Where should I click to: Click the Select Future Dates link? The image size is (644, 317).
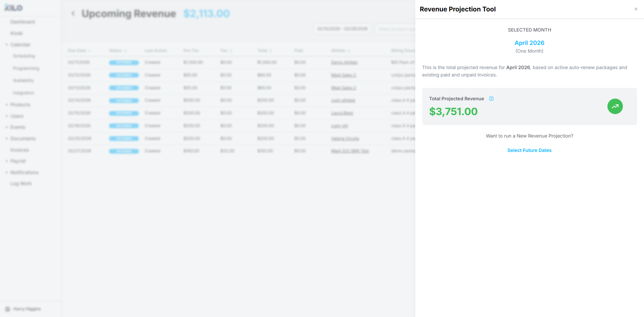coord(529,150)
